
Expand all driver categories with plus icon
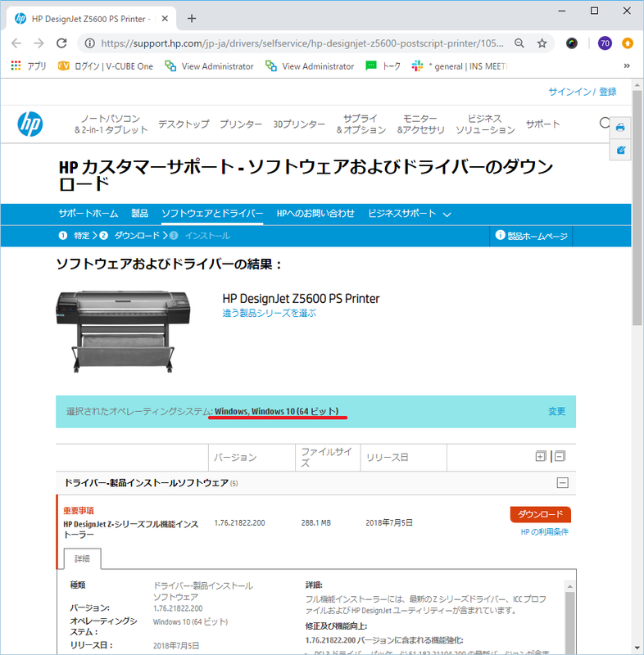coord(541,456)
